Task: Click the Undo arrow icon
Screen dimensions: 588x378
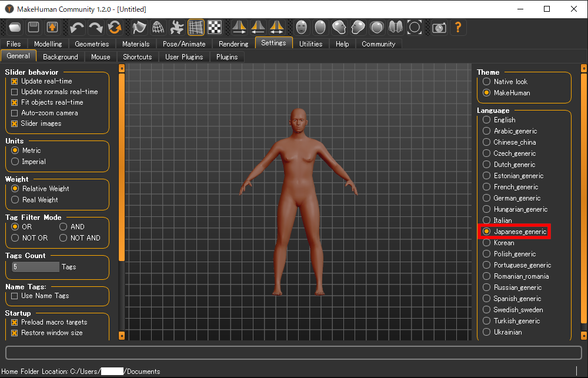Action: [x=76, y=27]
